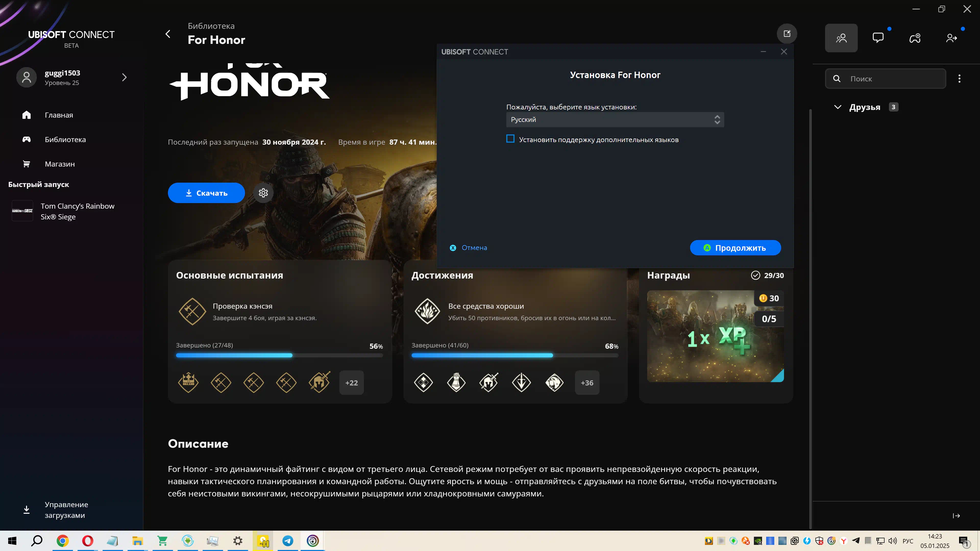This screenshot has height=551, width=980.
Task: Open Windows notification center
Action: click(964, 541)
